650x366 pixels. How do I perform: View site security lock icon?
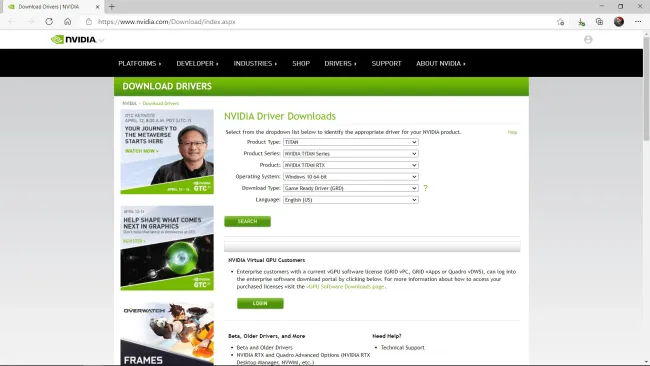point(89,22)
